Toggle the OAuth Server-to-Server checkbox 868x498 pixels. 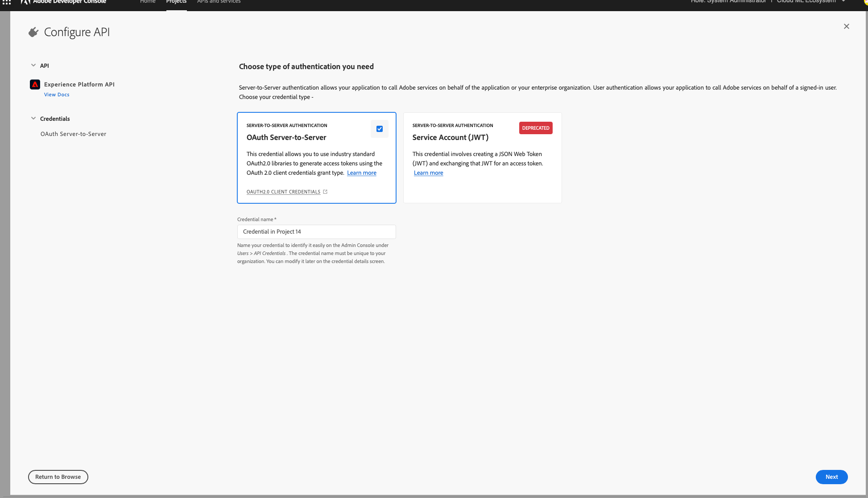(x=380, y=129)
